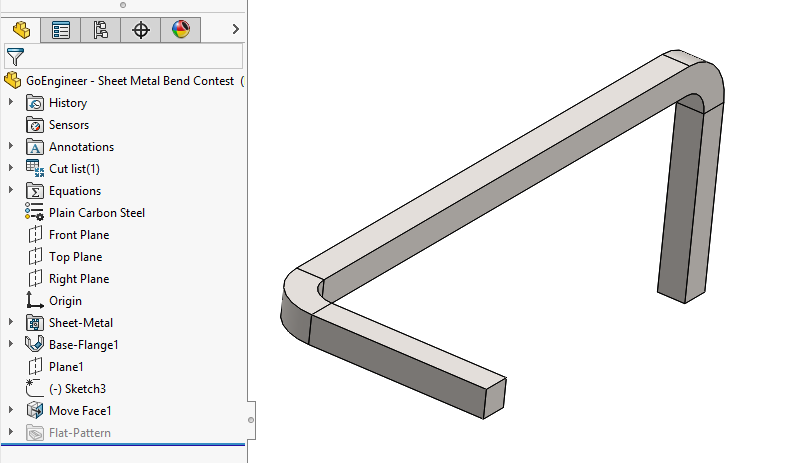The height and width of the screenshot is (463, 790).
Task: Select Plane1 label
Action: click(x=66, y=367)
